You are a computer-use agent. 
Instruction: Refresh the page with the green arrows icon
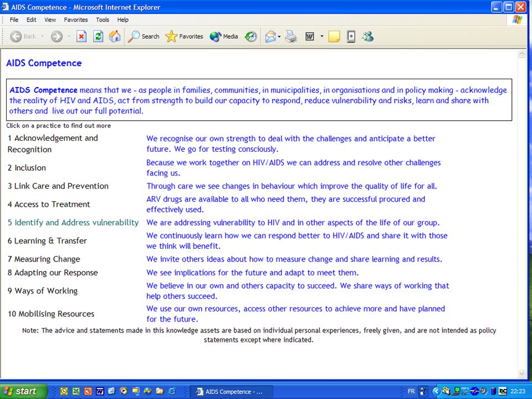point(98,37)
